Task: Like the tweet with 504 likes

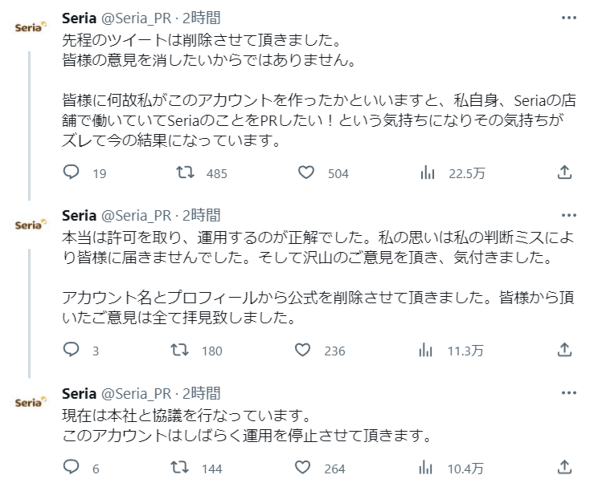Action: 306,173
